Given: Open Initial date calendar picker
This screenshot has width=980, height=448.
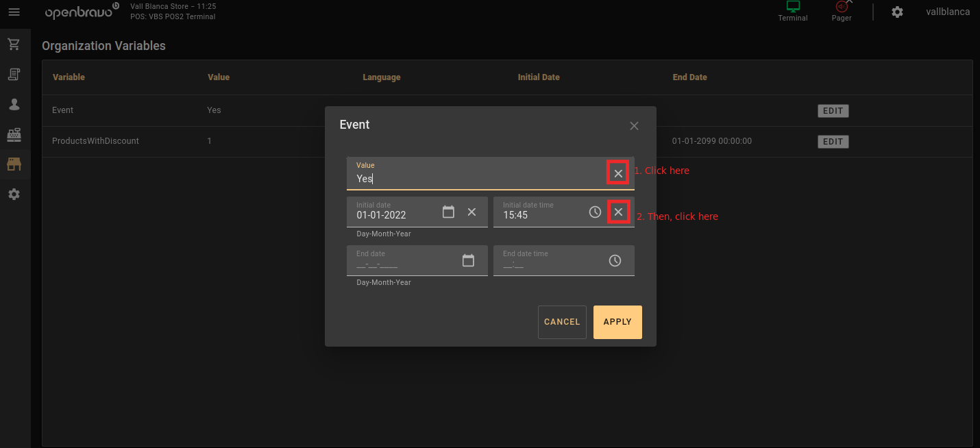Looking at the screenshot, I should (448, 212).
